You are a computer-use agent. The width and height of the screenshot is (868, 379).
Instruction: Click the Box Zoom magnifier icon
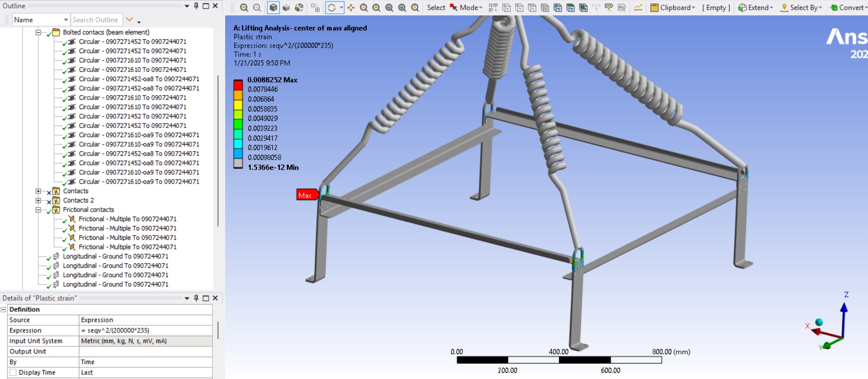coord(376,7)
